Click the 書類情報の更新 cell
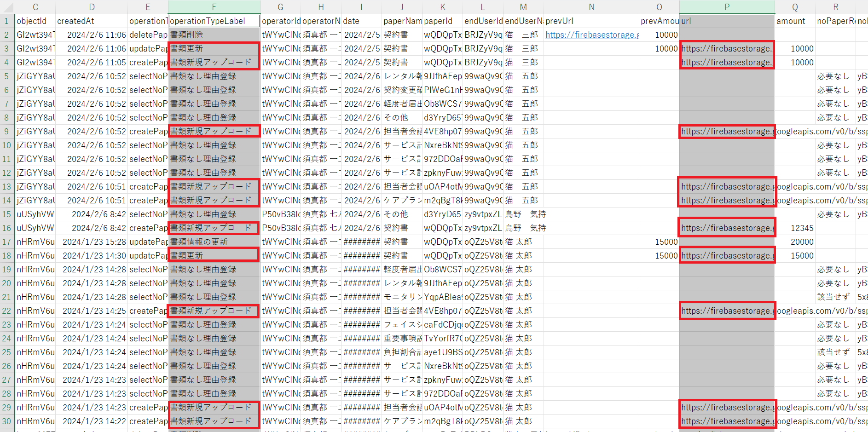Viewport: 868px width, 432px height. (214, 242)
